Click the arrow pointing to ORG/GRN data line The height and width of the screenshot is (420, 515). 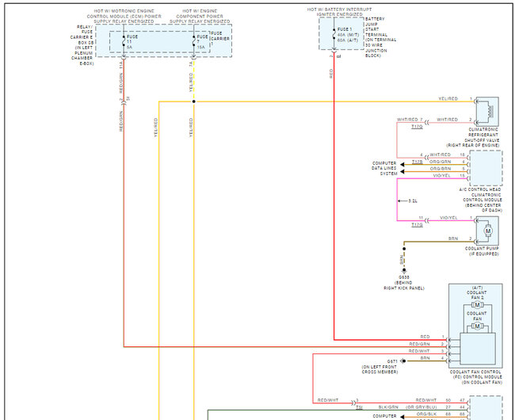(402, 165)
